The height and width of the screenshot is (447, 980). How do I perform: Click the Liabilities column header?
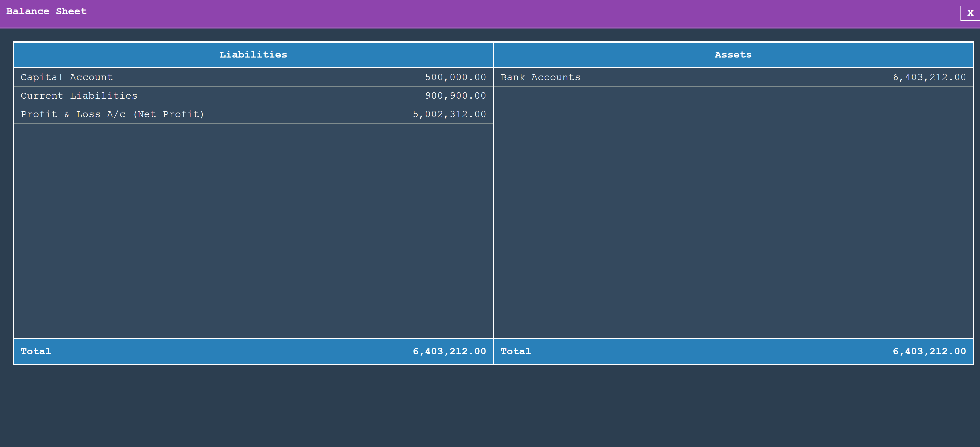point(253,54)
